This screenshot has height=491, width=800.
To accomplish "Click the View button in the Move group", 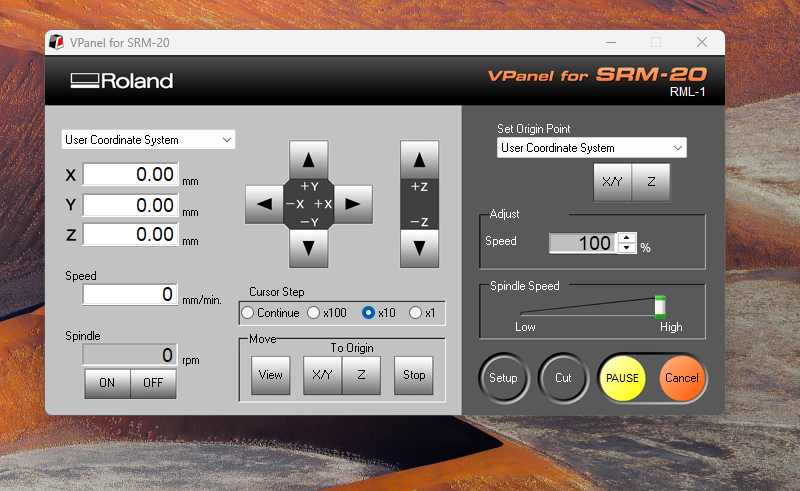I will [270, 375].
